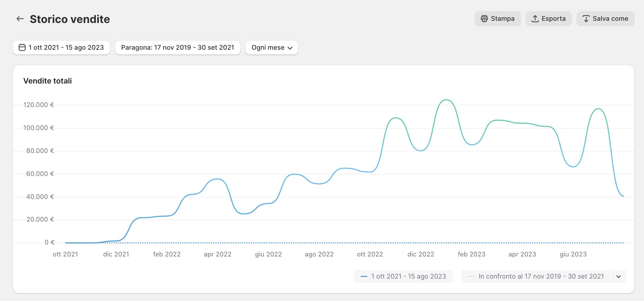The image size is (644, 301).
Task: Click the calendar icon in date range
Action: pyautogui.click(x=22, y=48)
